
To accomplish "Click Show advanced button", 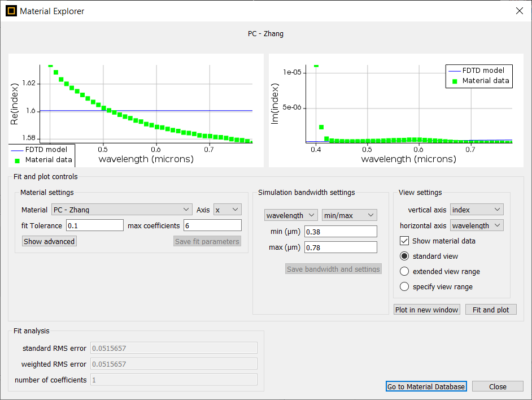I will tap(49, 241).
